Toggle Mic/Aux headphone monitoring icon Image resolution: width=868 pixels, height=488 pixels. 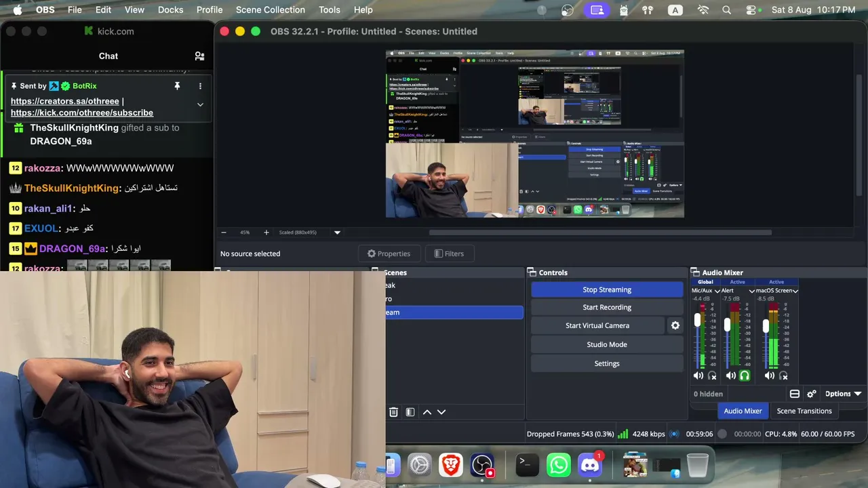712,375
